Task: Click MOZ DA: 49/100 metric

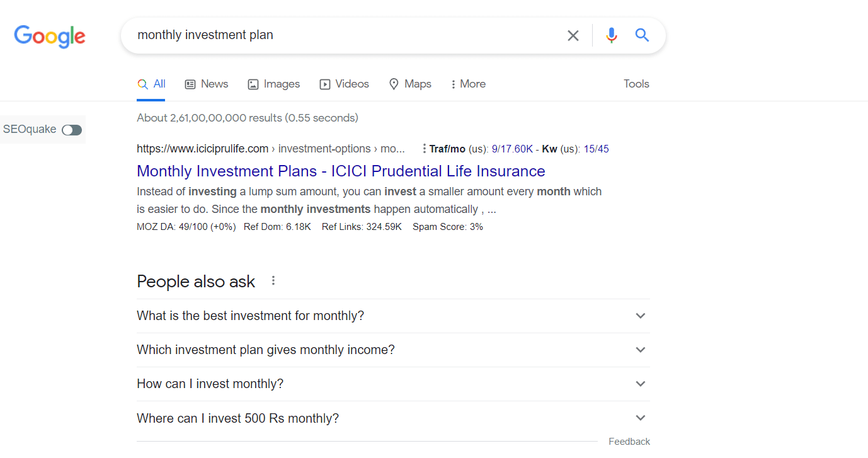Action: 186,227
